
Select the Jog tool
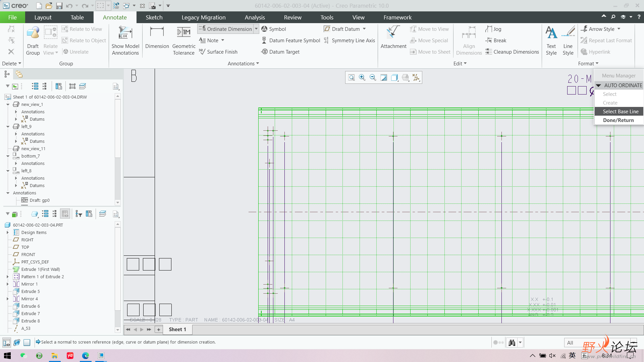493,29
